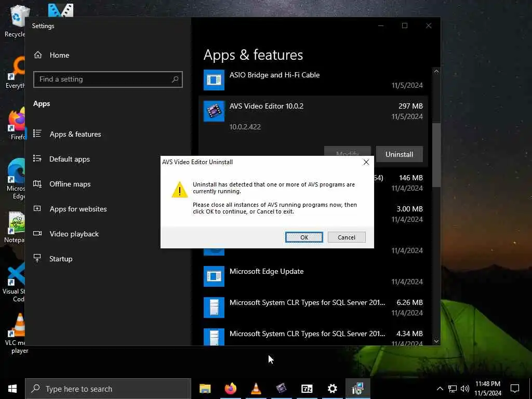Open VLC media player from the taskbar

pos(256,389)
